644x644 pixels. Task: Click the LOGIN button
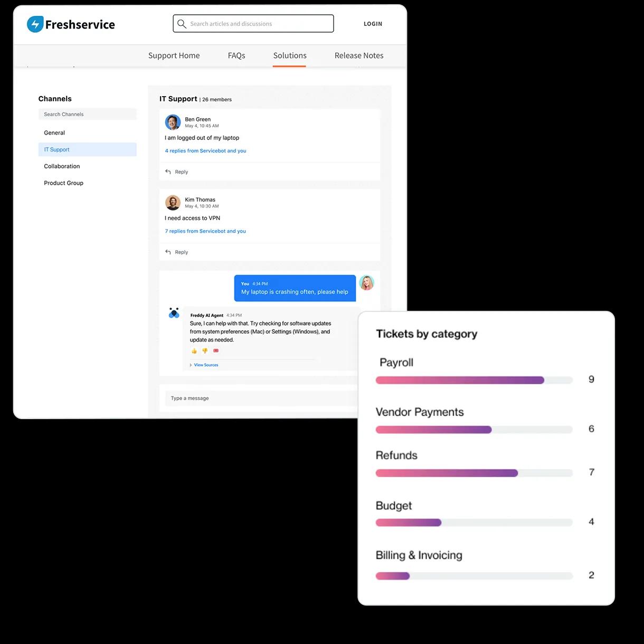[373, 24]
